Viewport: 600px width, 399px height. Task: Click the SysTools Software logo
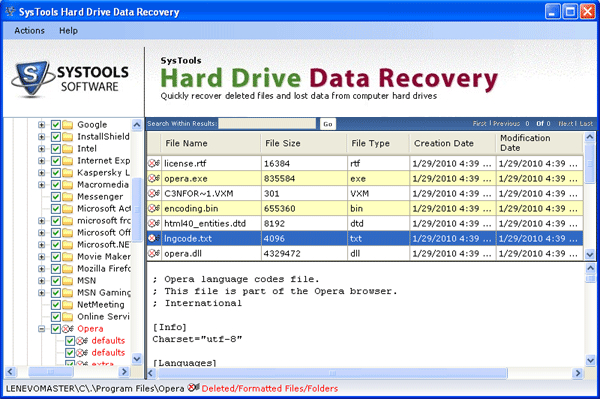coord(70,78)
